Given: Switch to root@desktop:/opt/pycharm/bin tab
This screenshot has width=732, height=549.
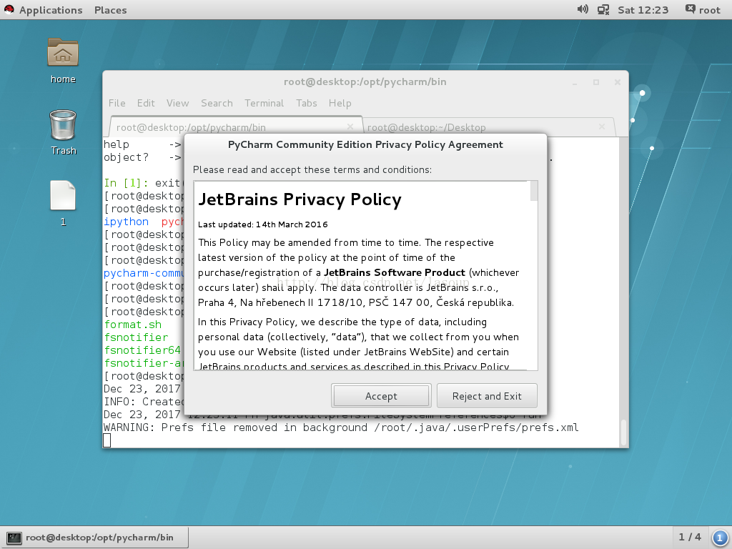Looking at the screenshot, I should (236, 127).
